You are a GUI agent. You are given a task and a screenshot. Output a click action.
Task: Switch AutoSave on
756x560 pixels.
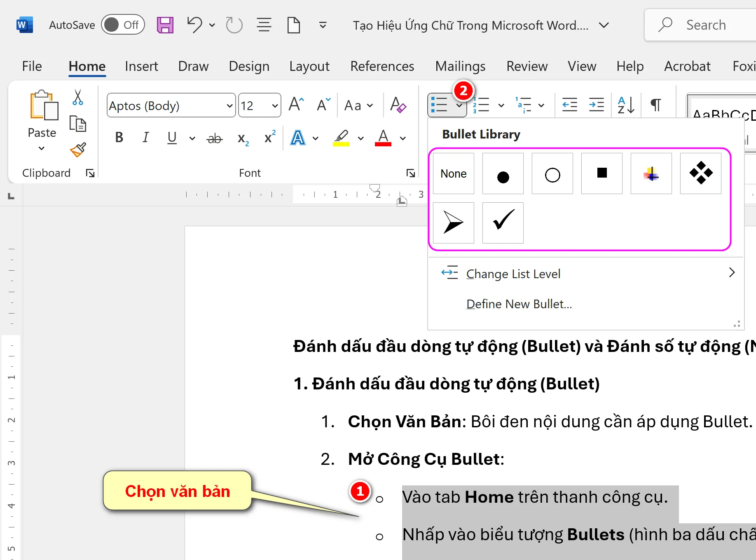pos(123,24)
